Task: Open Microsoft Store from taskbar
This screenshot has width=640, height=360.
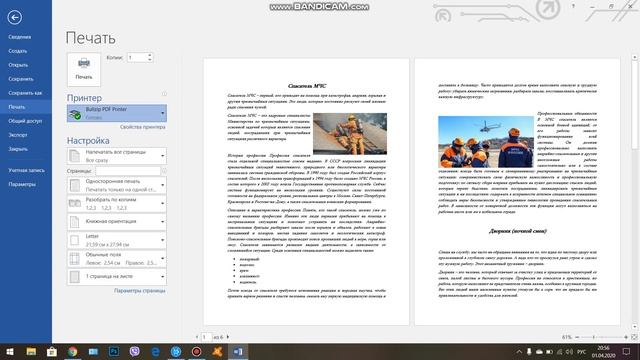Action: pyautogui.click(x=52, y=351)
